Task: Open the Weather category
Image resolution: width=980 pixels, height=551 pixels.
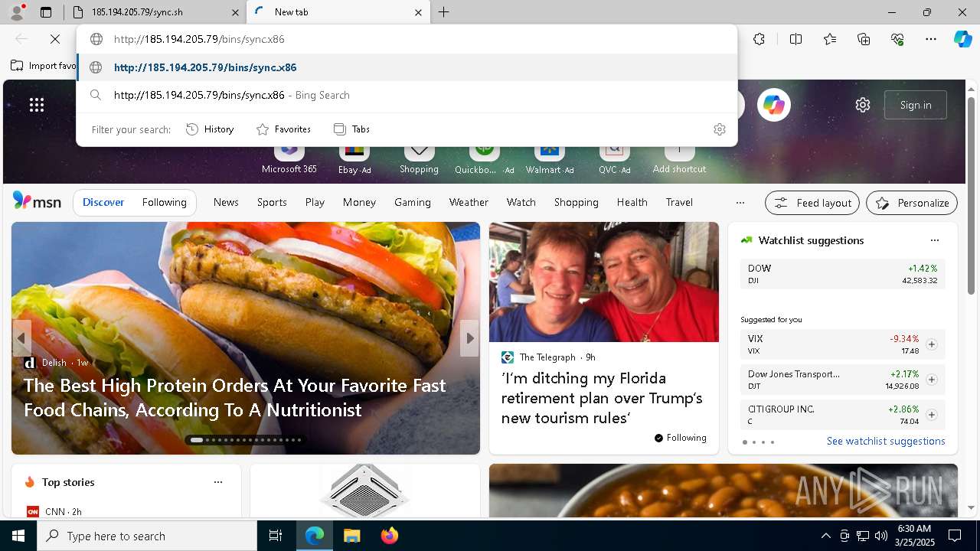Action: point(469,203)
